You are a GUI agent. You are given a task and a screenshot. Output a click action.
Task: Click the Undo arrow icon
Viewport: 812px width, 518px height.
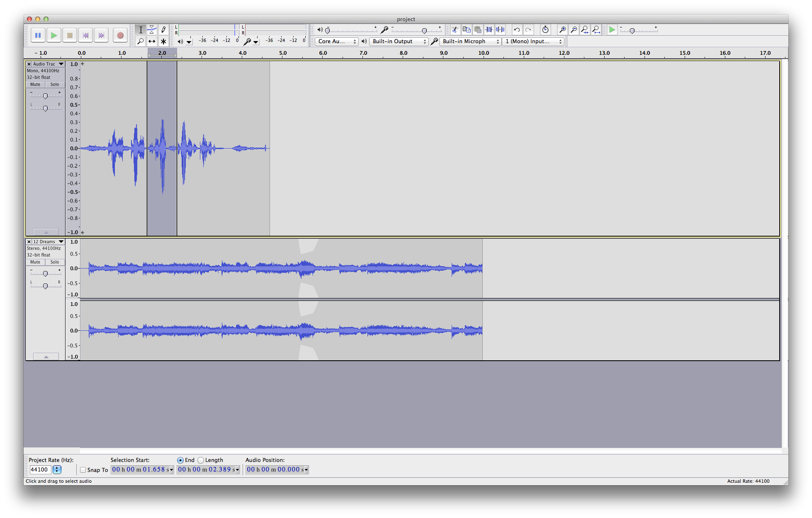[517, 29]
